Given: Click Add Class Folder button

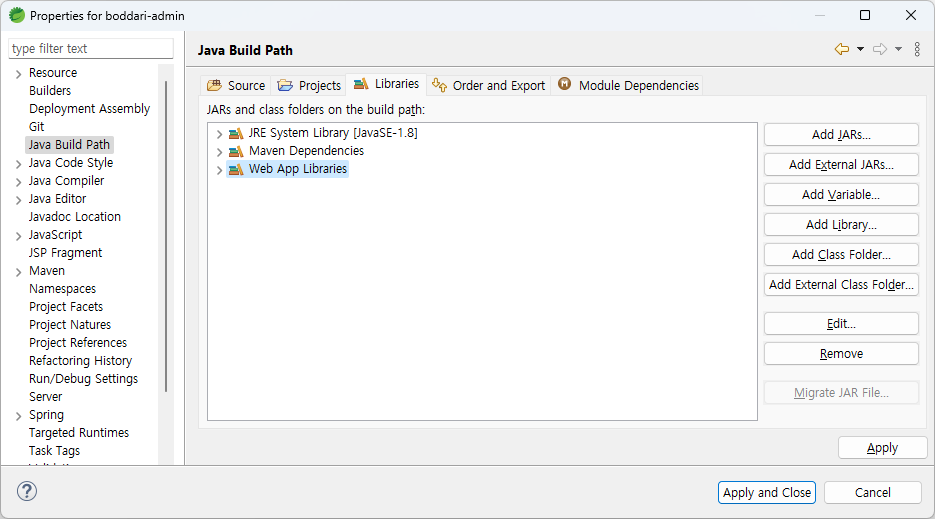Looking at the screenshot, I should pyautogui.click(x=841, y=255).
